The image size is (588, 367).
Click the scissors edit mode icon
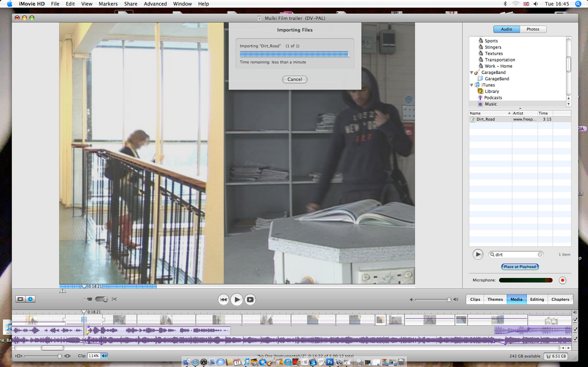114,299
